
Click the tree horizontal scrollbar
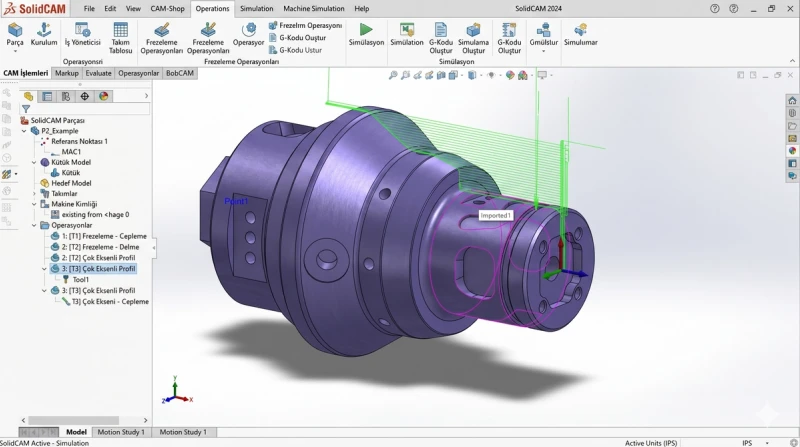[x=73, y=420]
